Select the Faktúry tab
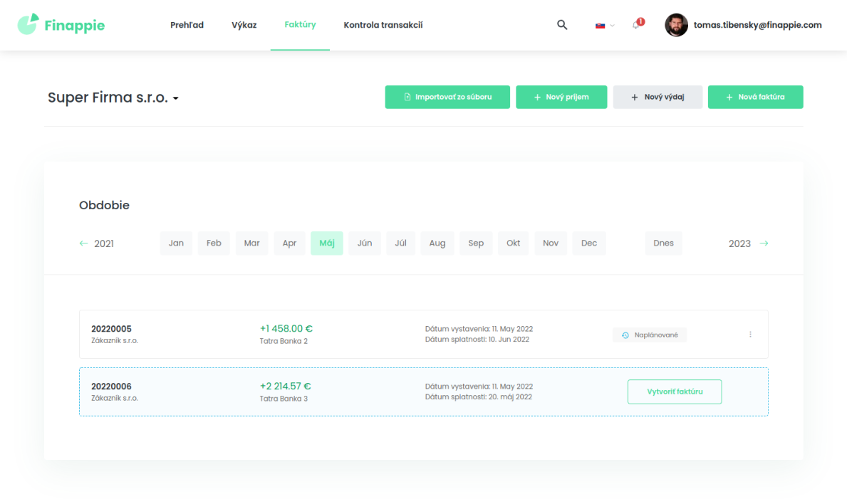Viewport: 847px width, 504px height. click(301, 25)
